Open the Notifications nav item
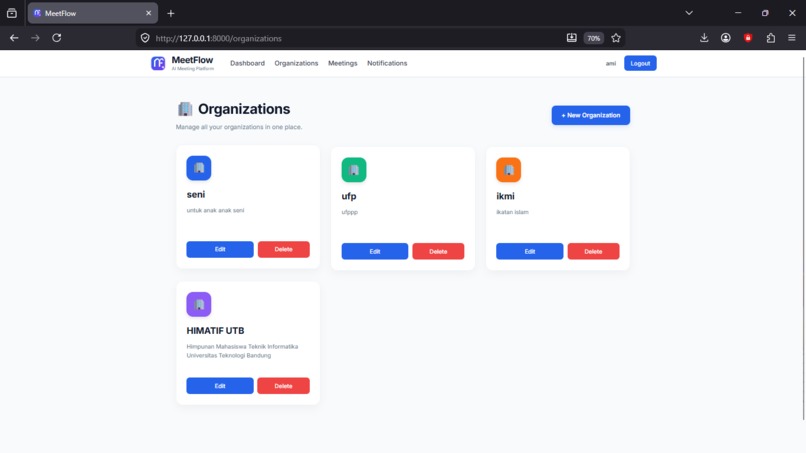Image resolution: width=806 pixels, height=453 pixels. [x=387, y=63]
